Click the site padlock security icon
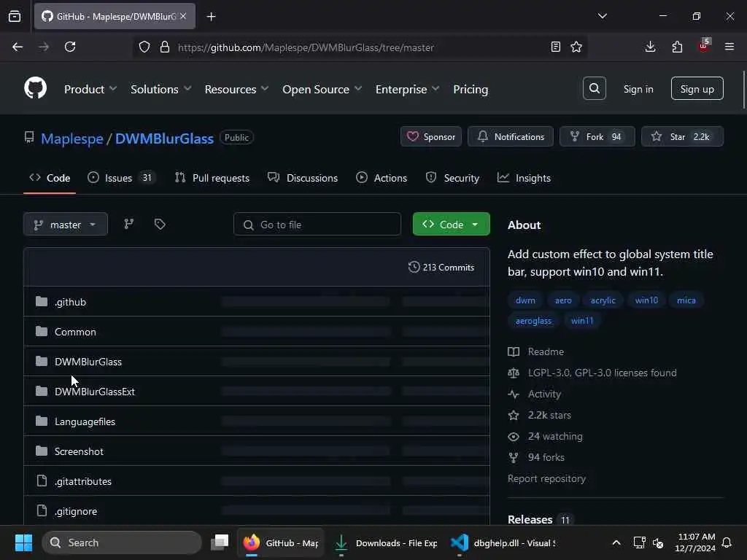Viewport: 747px width, 560px height. coord(165,47)
